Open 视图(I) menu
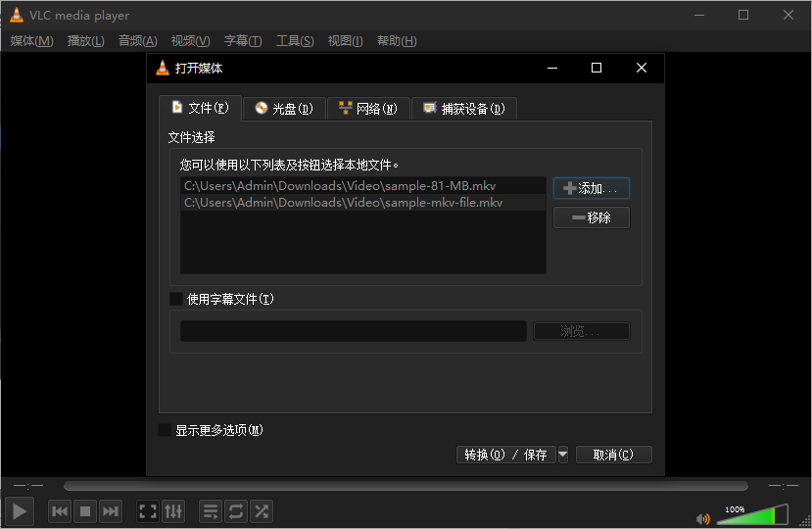The height and width of the screenshot is (529, 812). pos(346,41)
